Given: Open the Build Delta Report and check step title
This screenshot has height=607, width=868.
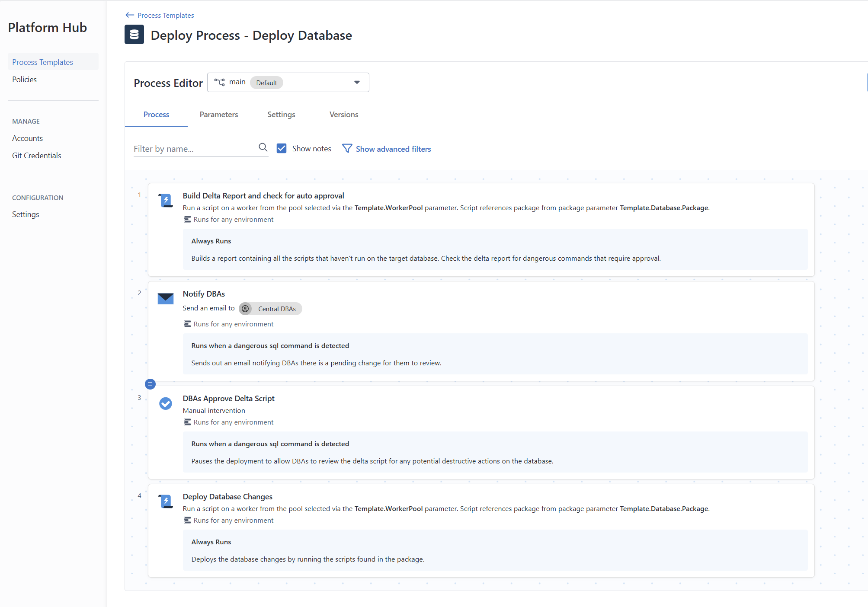Looking at the screenshot, I should tap(263, 196).
